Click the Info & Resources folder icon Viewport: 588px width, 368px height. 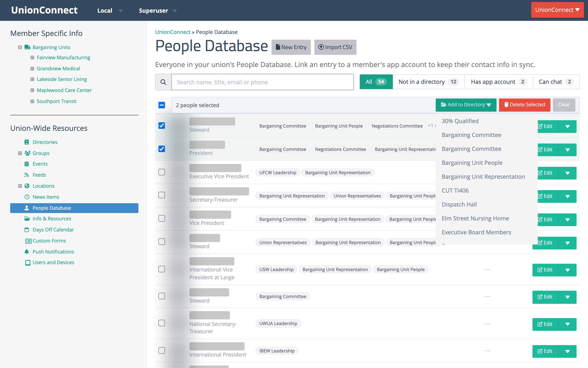point(27,219)
